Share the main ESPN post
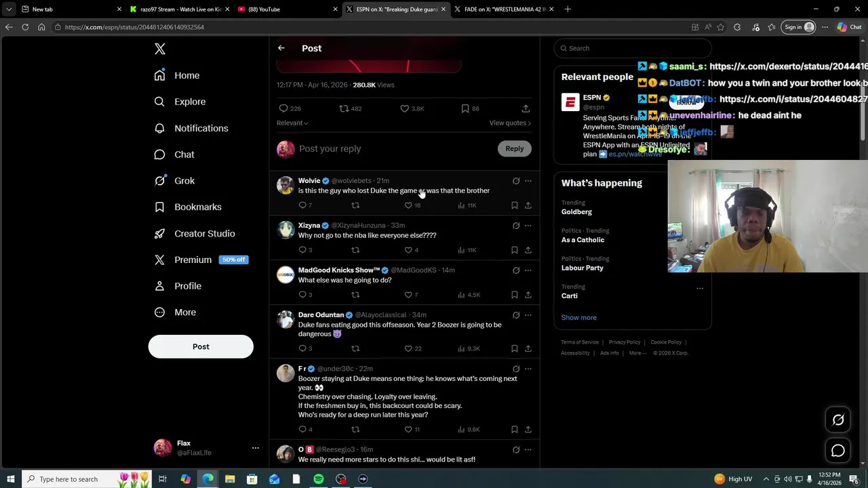This screenshot has width=868, height=488. pos(526,108)
